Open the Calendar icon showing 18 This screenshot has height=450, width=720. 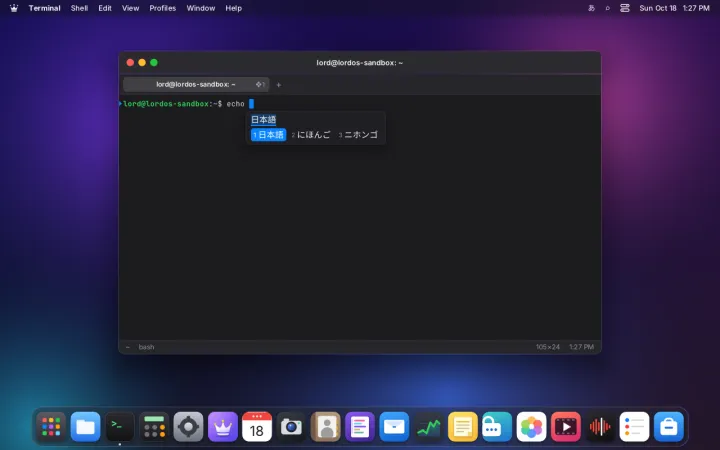257,427
